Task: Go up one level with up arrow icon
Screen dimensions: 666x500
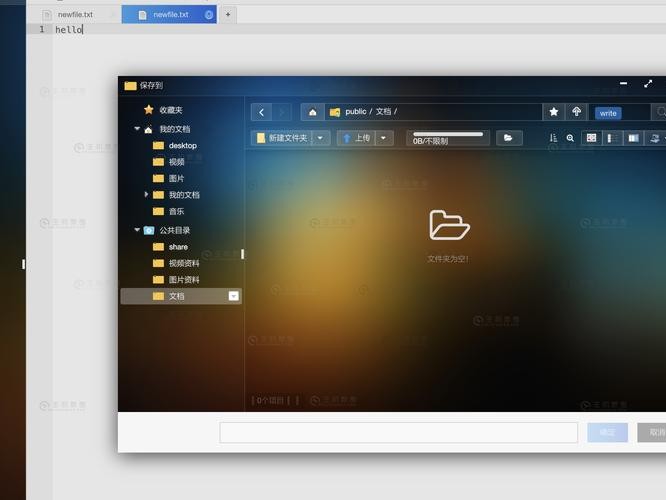Action: click(576, 112)
